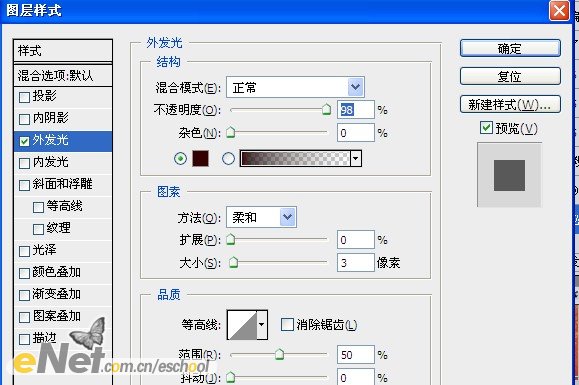Click the 范围 range value field showing 50

pos(356,355)
